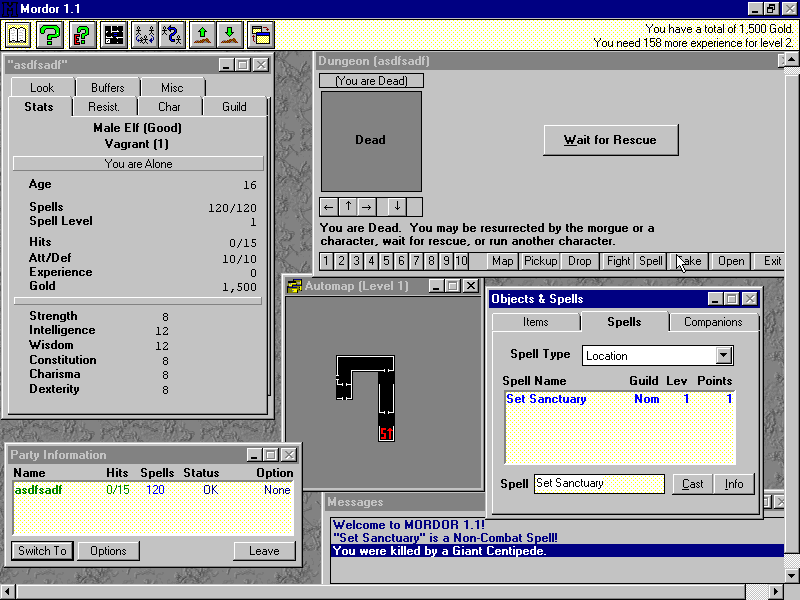
Task: Click the turn left arrow in Dungeon window
Action: (x=328, y=207)
